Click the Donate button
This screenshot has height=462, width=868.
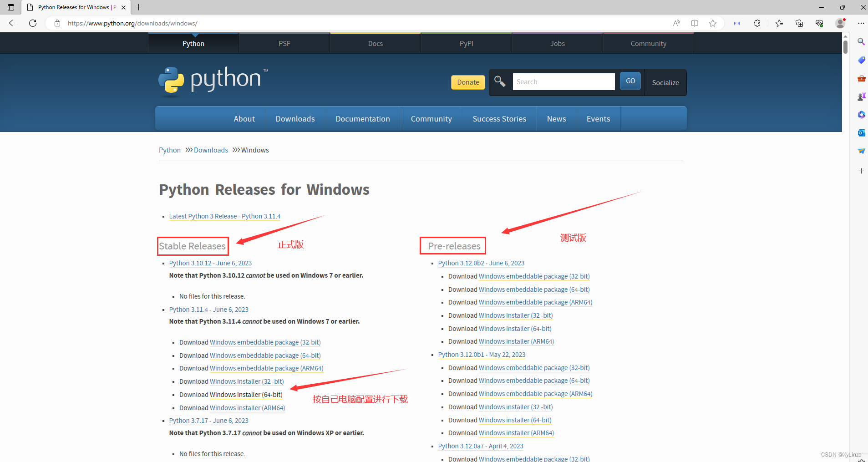[x=467, y=82]
